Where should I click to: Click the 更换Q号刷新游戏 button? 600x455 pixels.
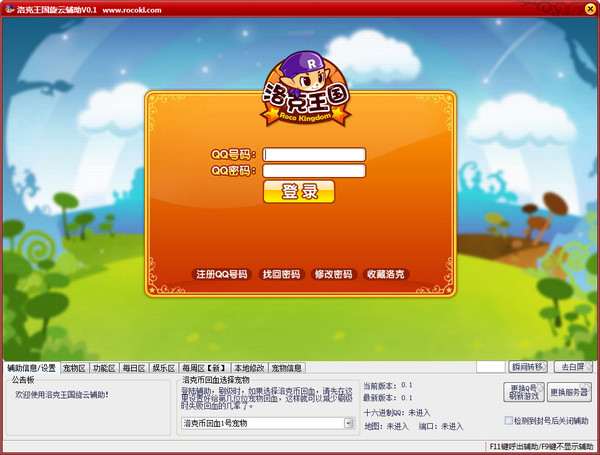[x=524, y=392]
